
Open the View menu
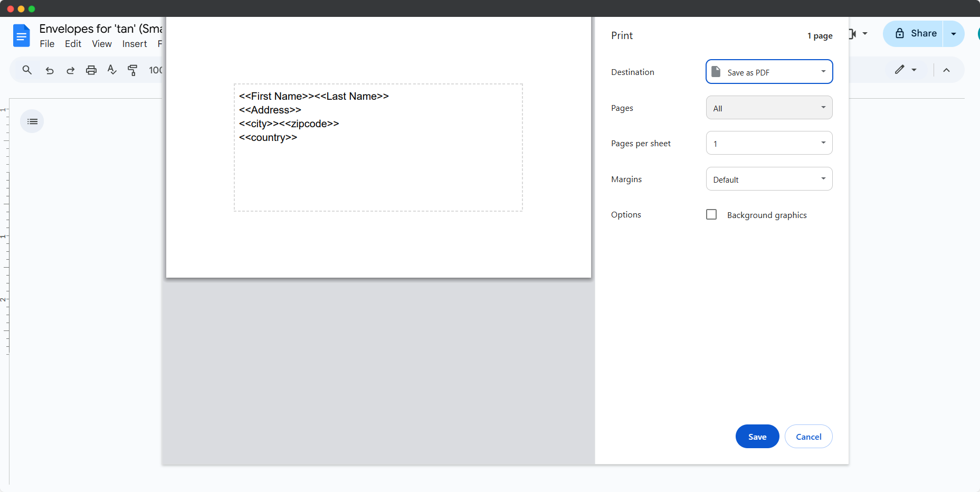tap(102, 44)
